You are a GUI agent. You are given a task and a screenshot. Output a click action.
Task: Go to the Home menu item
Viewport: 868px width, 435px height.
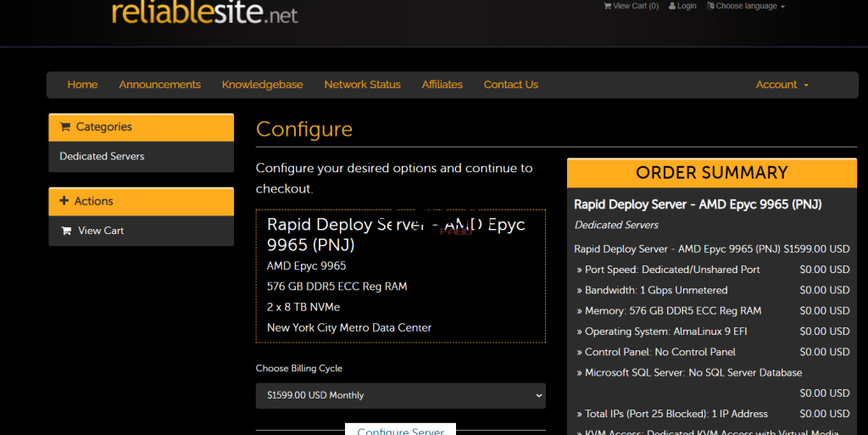click(82, 85)
